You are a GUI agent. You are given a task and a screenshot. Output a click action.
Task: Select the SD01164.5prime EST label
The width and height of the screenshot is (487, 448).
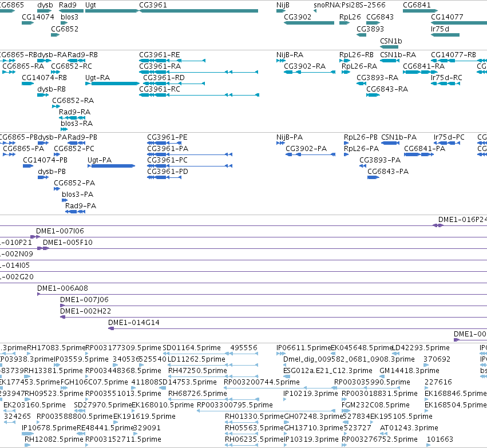coord(192,348)
